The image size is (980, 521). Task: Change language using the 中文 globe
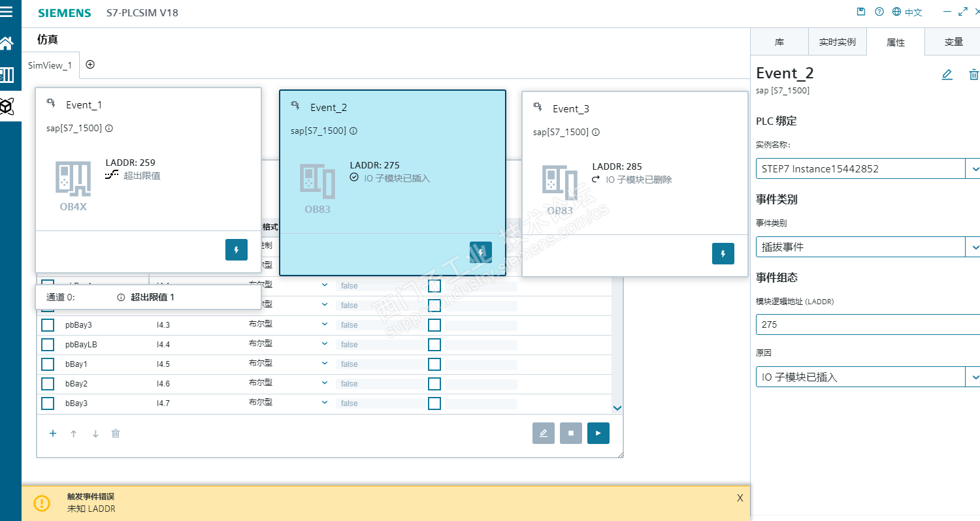pyautogui.click(x=907, y=12)
